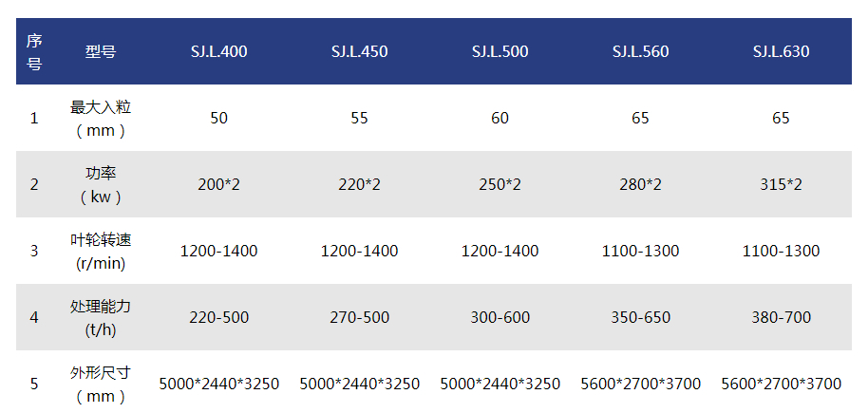The width and height of the screenshot is (868, 413).
Task: Select the SJ.L.560 column header
Action: [640, 52]
